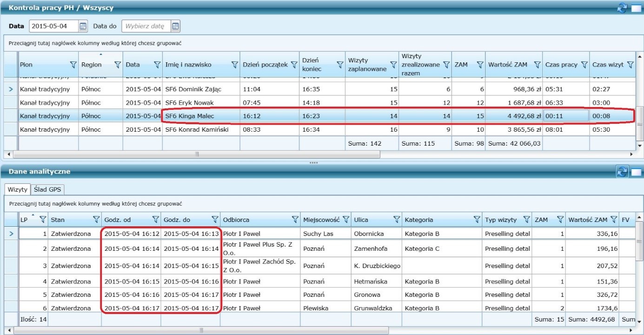Refresh the Kontrola pracy PH panel
The width and height of the screenshot is (644, 335).
[622, 7]
